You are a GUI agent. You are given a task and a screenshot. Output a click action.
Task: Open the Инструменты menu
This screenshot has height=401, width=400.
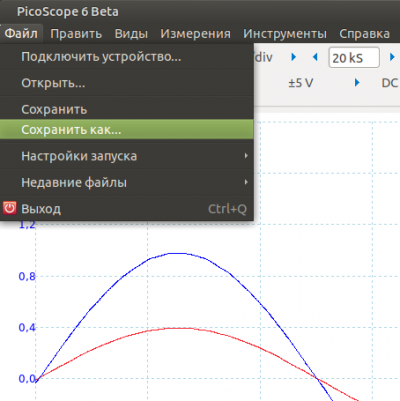[285, 34]
